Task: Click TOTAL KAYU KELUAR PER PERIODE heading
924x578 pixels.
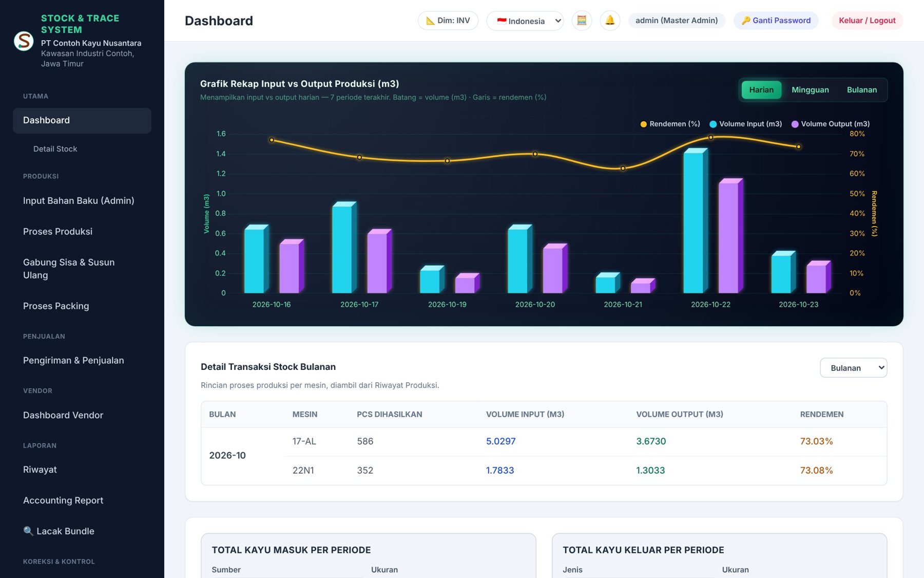Action: 643,550
